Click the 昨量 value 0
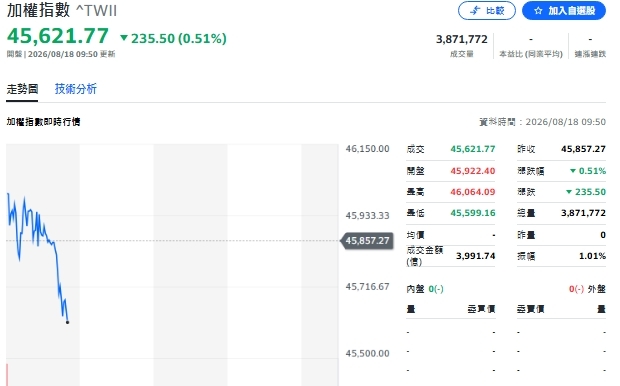Image resolution: width=620 pixels, height=386 pixels. (x=603, y=235)
